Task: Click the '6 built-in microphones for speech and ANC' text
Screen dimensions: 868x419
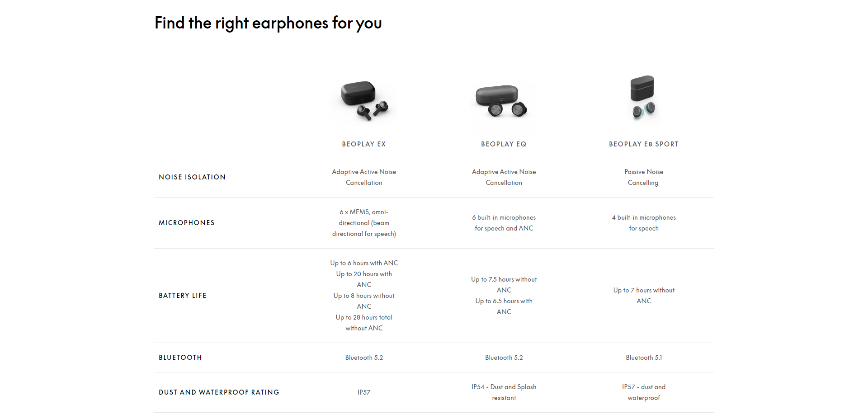Action: point(504,223)
